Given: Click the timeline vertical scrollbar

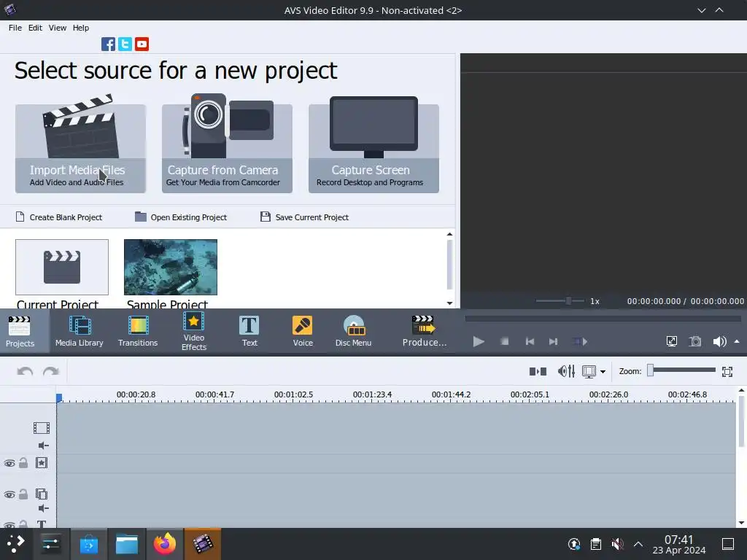Looking at the screenshot, I should tap(741, 421).
